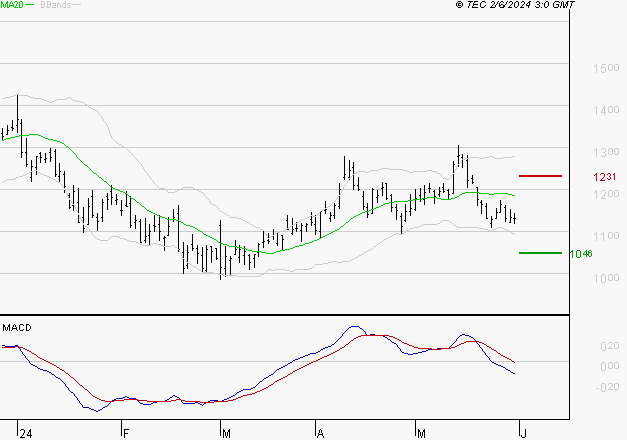Click the 1100 price axis label
Image resolution: width=627 pixels, height=440 pixels.
pyautogui.click(x=606, y=236)
